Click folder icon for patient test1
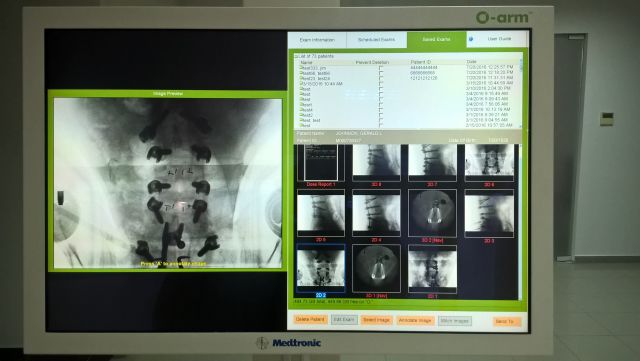Image resolution: width=640 pixels, height=361 pixels. tap(301, 105)
